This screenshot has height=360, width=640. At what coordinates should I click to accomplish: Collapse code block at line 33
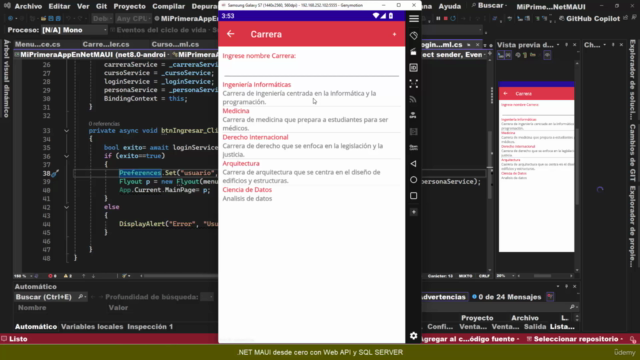(x=67, y=131)
